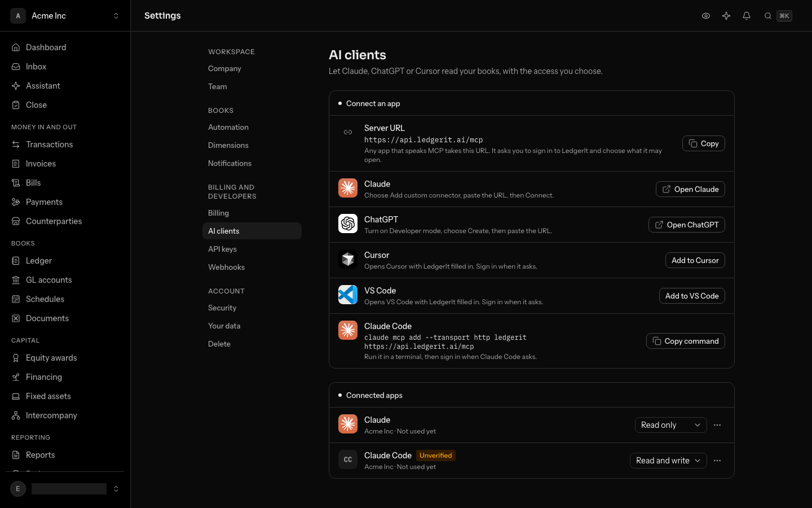
Task: Click the CC avatar in Connected apps
Action: tap(348, 459)
